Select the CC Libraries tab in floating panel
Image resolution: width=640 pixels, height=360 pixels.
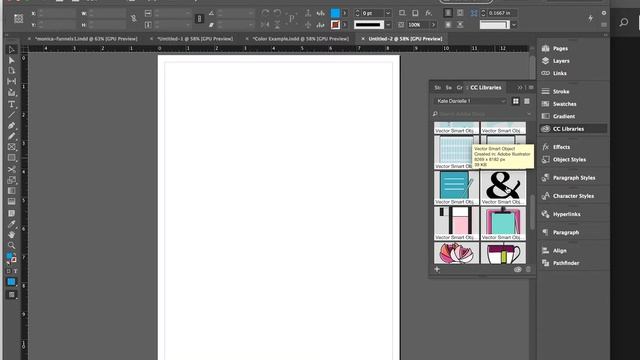[x=485, y=87]
